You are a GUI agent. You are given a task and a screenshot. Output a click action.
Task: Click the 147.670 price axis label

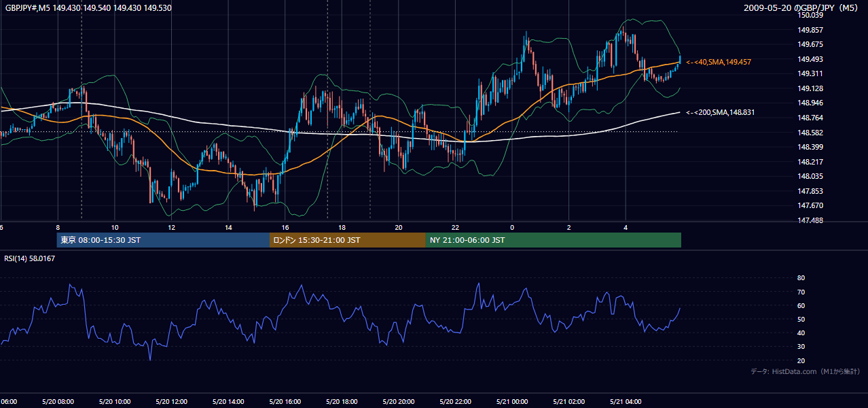tap(810, 205)
